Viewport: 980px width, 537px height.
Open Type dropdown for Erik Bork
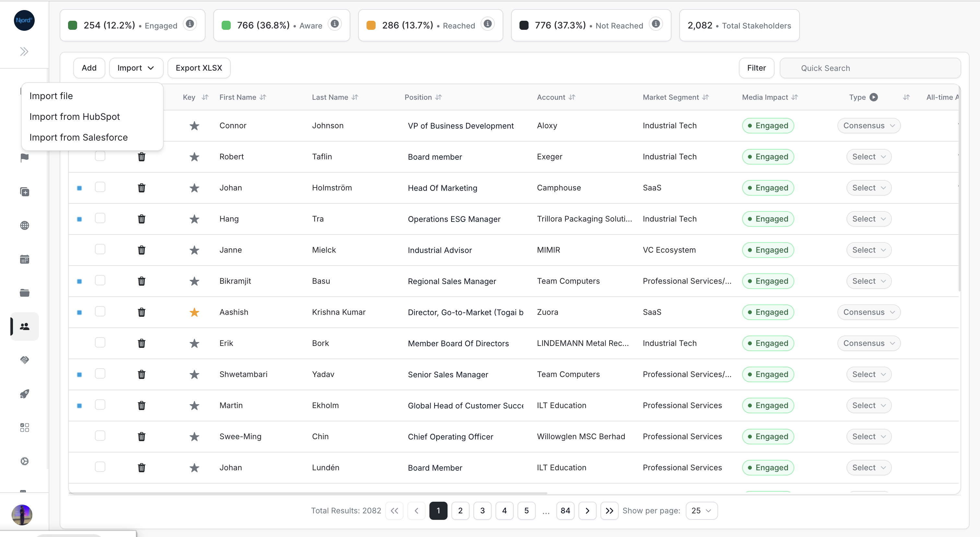[x=869, y=343]
